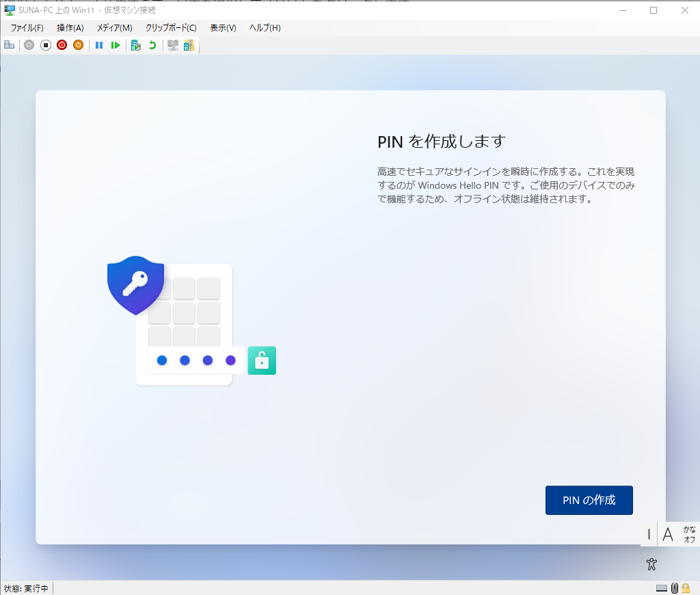The width and height of the screenshot is (700, 595).
Task: Click the IME input mode 'A' indicator
Action: [x=668, y=534]
